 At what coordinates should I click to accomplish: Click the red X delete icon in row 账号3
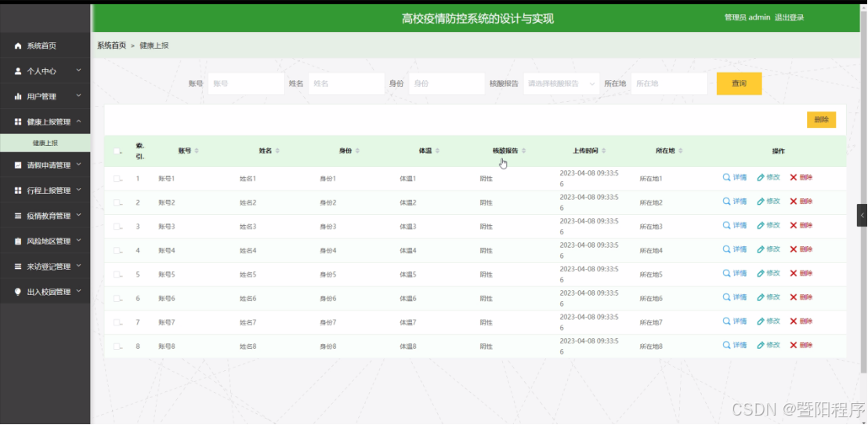coord(794,226)
